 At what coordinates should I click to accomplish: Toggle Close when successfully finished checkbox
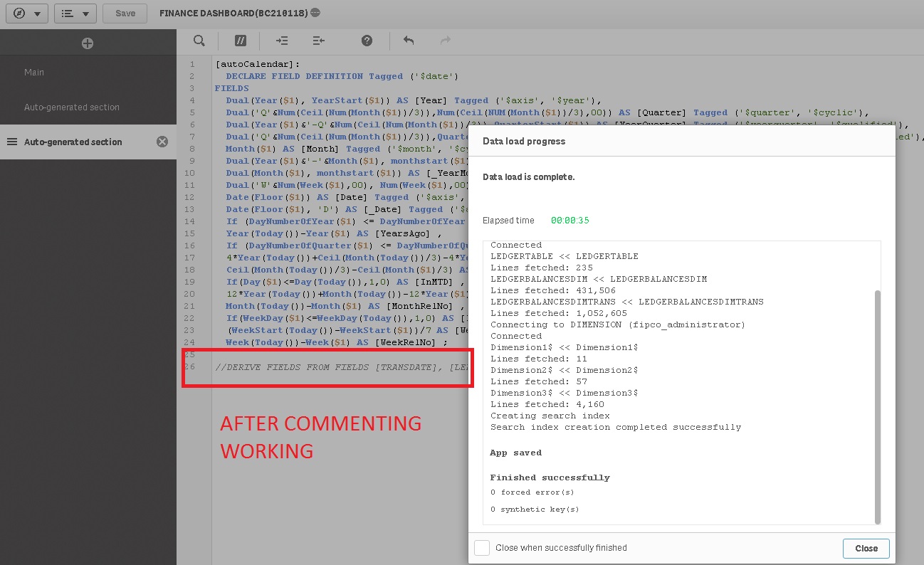(482, 548)
